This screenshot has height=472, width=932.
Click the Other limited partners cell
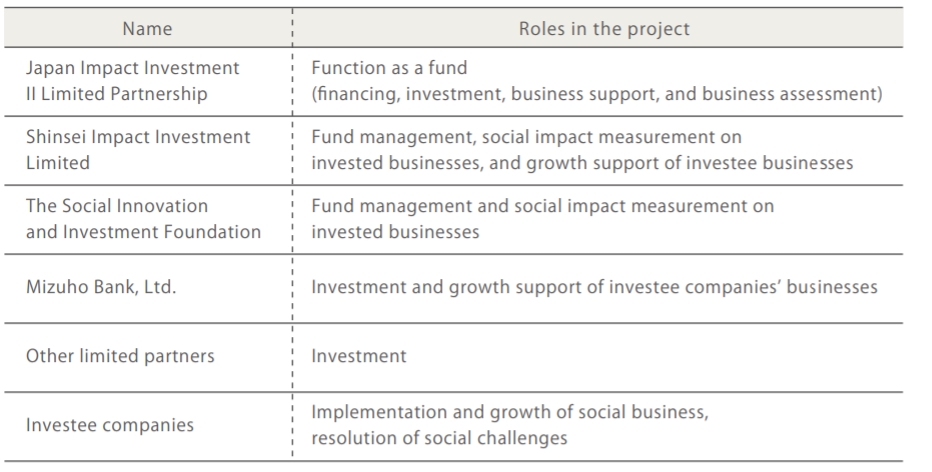(121, 356)
